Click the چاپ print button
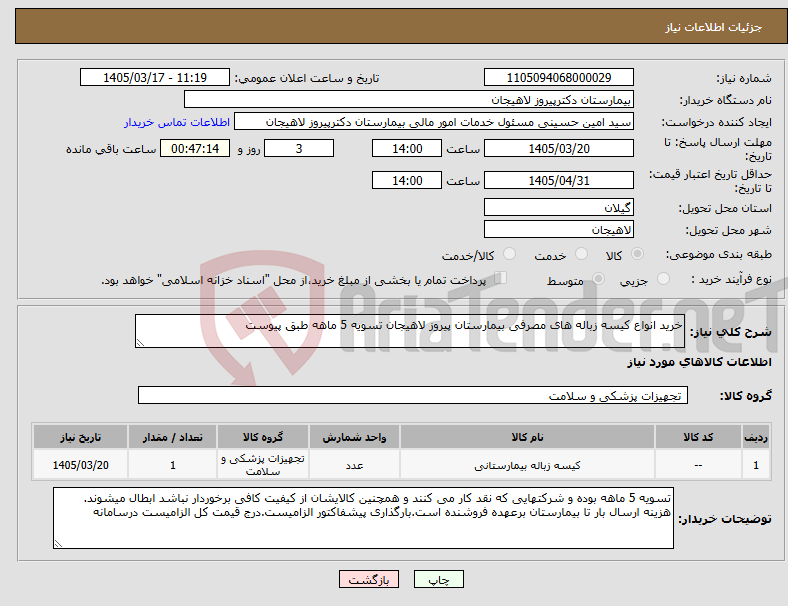Screen dimensions: 788x606 pos(439,579)
